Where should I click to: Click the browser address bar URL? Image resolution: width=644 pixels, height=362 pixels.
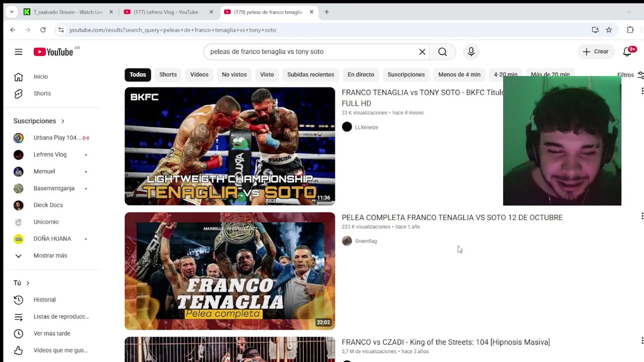(x=173, y=30)
